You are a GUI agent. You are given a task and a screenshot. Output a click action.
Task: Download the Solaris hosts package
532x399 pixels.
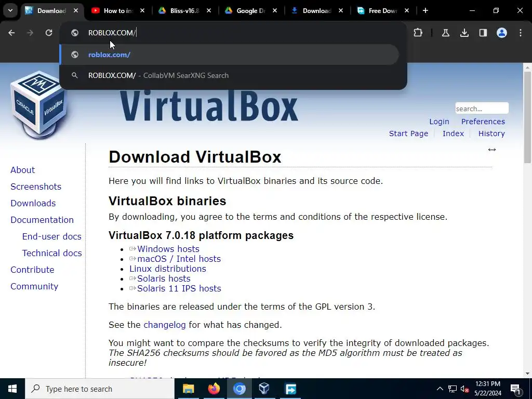point(164,278)
